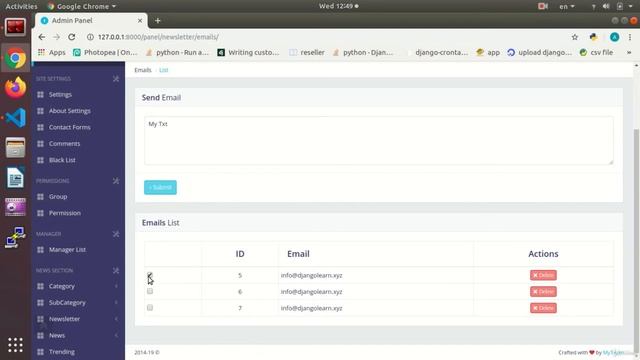This screenshot has width=640, height=360.
Task: Click the Emails breadcrumb
Action: (143, 70)
